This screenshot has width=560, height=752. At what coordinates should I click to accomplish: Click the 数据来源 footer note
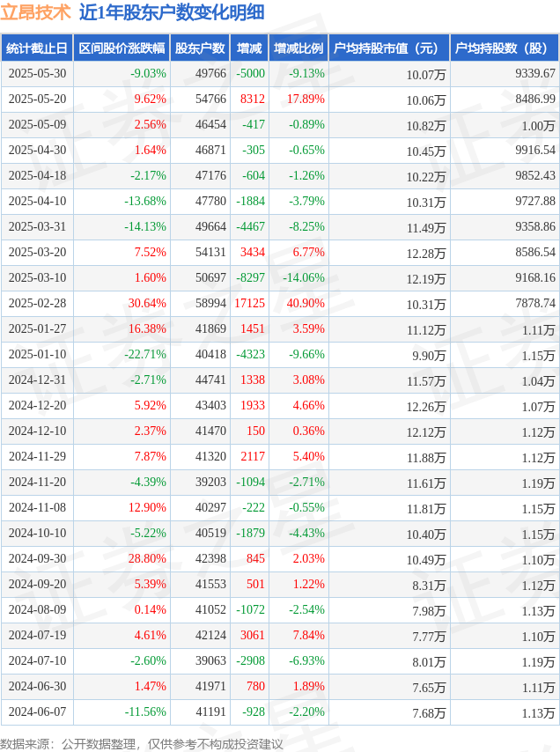(x=142, y=744)
